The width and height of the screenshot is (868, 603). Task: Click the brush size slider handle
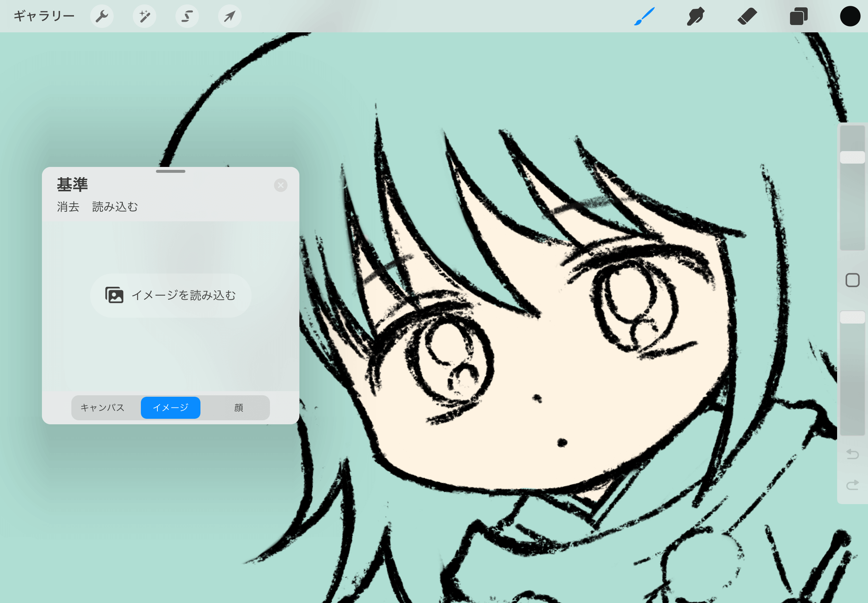click(x=852, y=157)
